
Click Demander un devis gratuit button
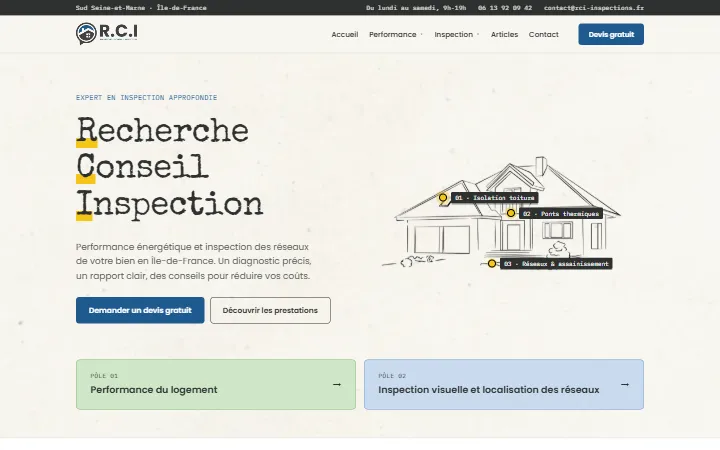pos(140,310)
